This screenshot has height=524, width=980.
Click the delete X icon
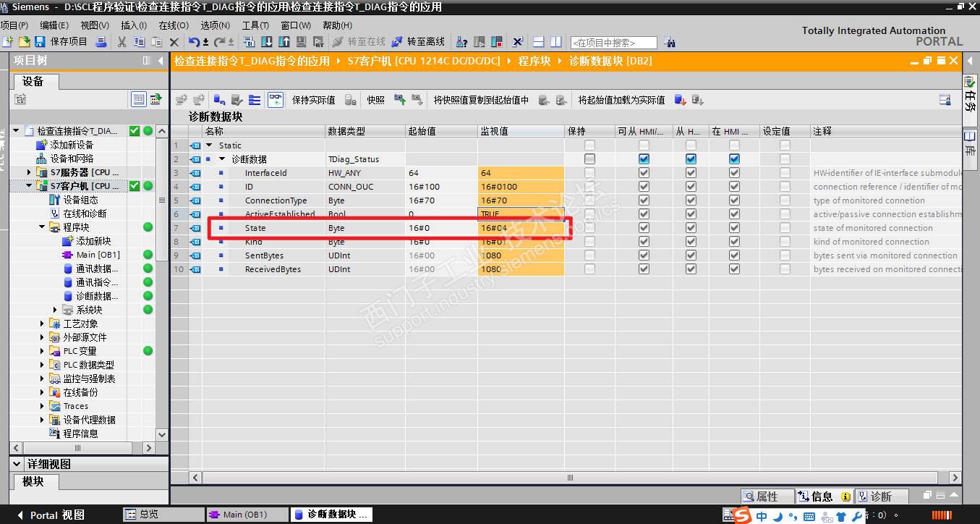(174, 42)
